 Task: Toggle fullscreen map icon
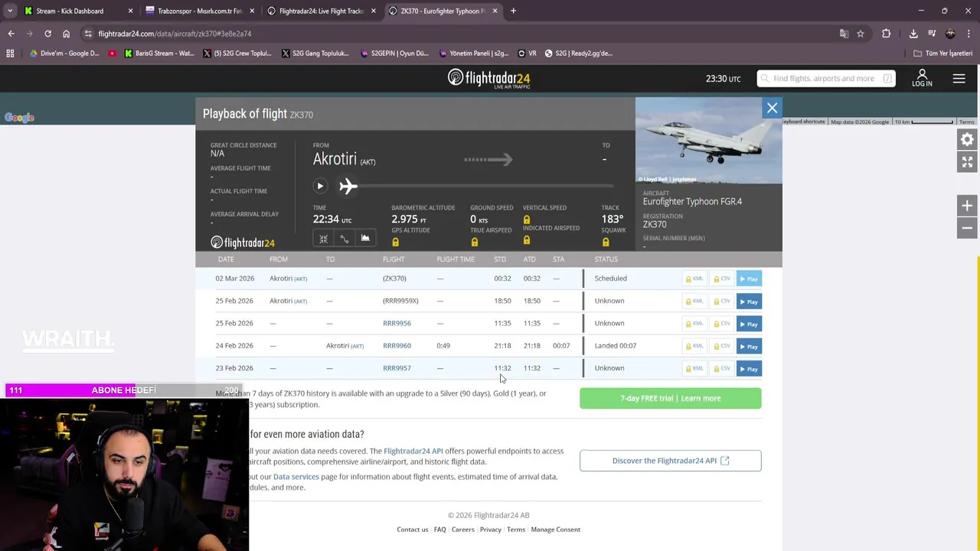coord(967,161)
